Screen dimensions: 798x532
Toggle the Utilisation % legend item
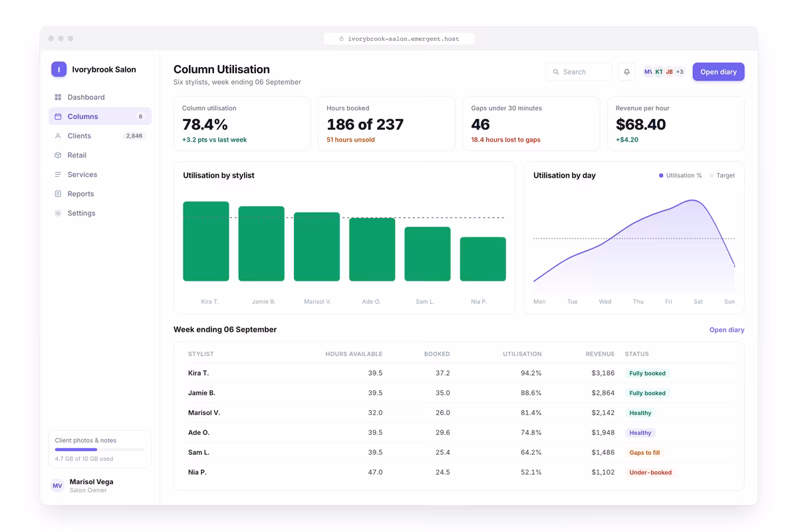[x=680, y=176]
